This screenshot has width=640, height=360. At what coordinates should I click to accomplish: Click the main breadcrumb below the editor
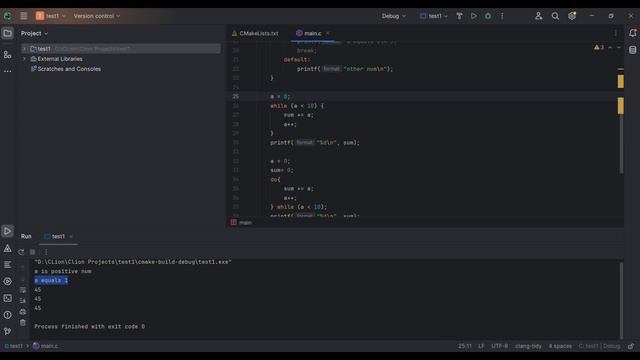242,222
